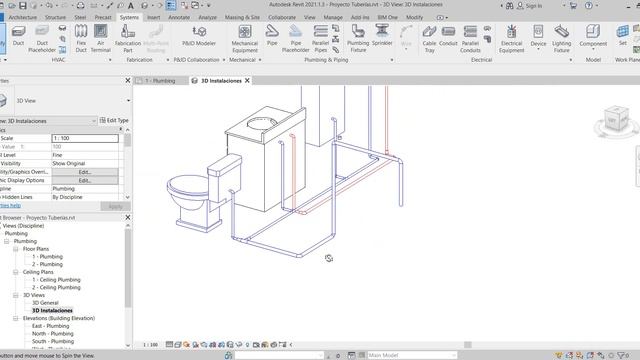Select the Air Terminal tool

(100, 39)
